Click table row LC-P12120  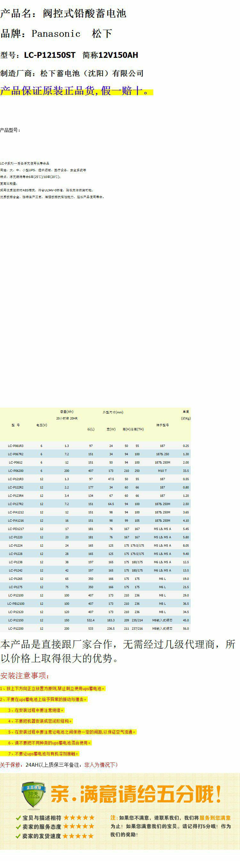95,612
